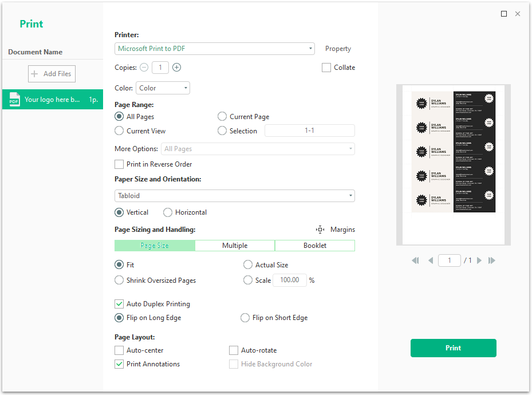Viewport: 532px width, 395px height.
Task: Select the 'Your logo here b...' document
Action: coord(53,100)
